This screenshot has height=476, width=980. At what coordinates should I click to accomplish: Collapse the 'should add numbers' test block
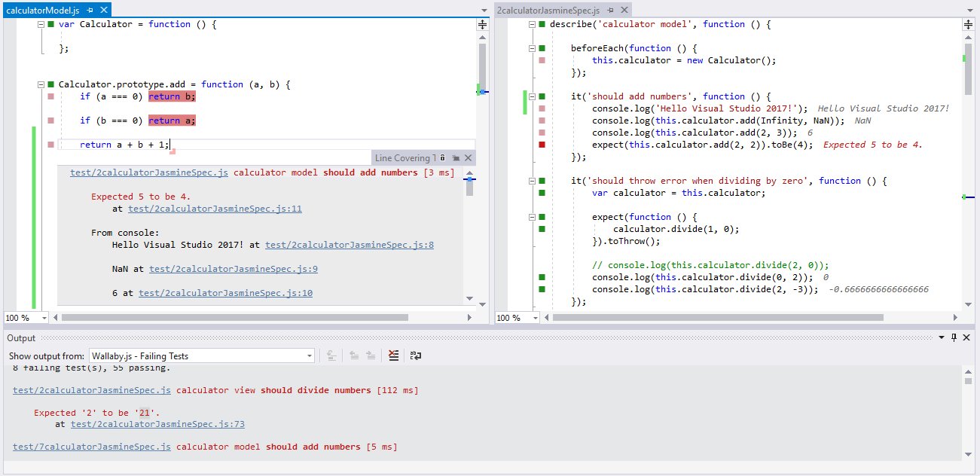532,96
